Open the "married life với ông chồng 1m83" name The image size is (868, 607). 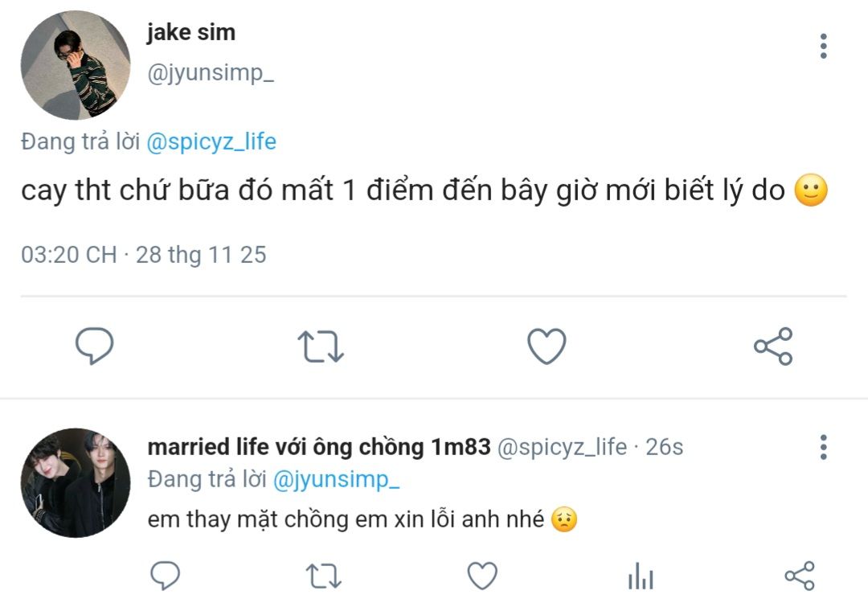[x=318, y=447]
